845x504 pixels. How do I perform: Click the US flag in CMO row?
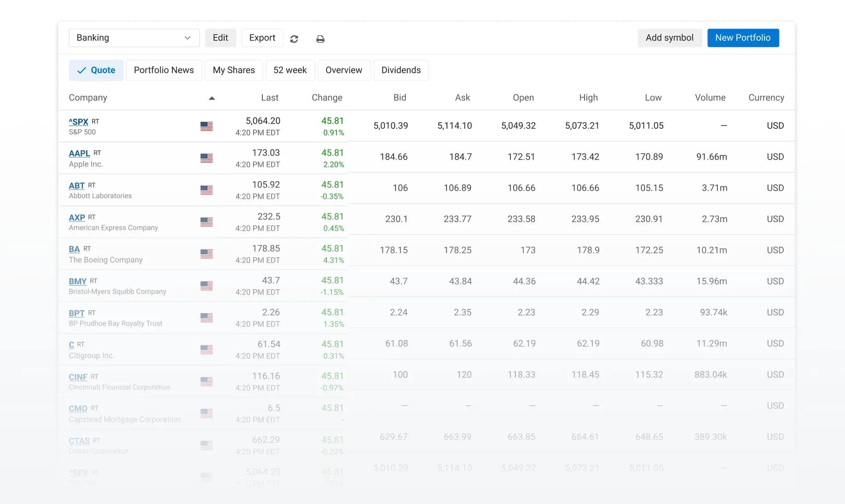tap(207, 413)
